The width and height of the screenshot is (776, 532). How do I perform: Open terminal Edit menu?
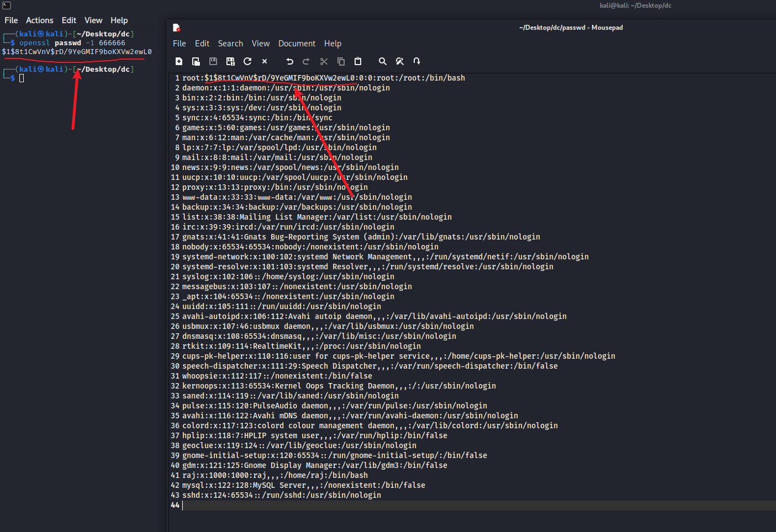pyautogui.click(x=69, y=20)
